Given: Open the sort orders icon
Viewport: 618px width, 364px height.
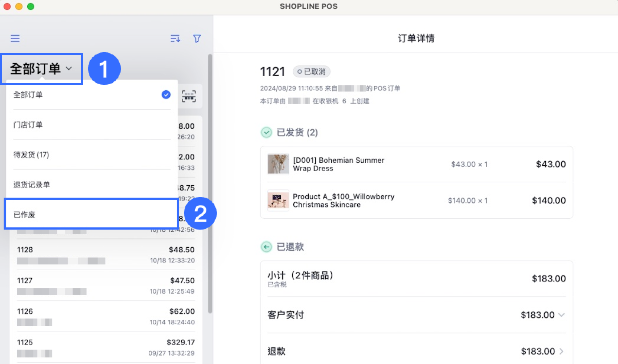Looking at the screenshot, I should [175, 39].
